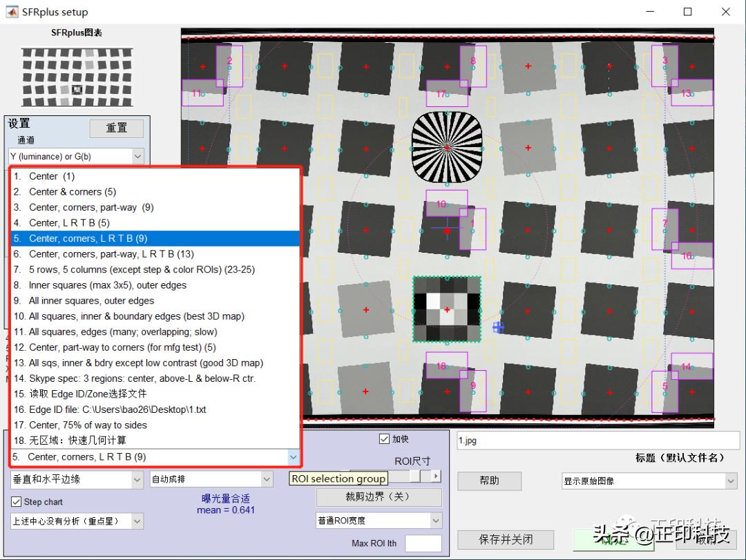Click the right arrow of the ROI尺寸 slider
746x560 pixels.
(x=436, y=476)
